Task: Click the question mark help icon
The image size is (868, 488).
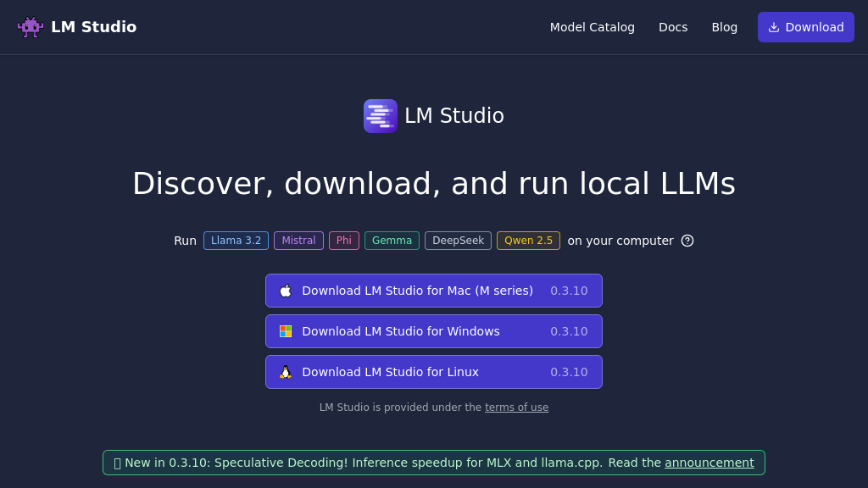Action: [x=687, y=241]
